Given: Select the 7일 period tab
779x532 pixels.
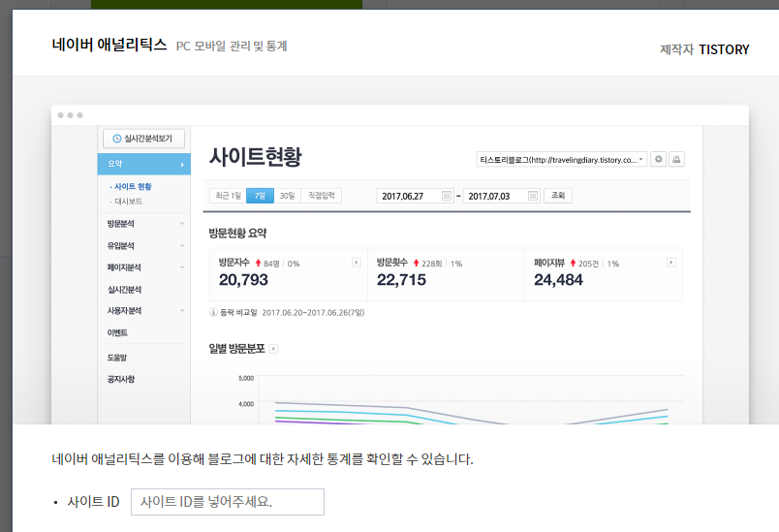Looking at the screenshot, I should [x=260, y=196].
